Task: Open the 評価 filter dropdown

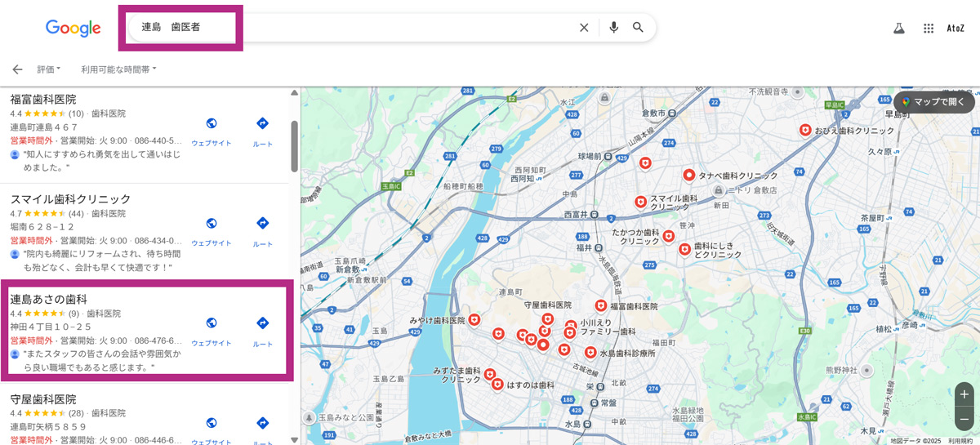Action: (51, 69)
